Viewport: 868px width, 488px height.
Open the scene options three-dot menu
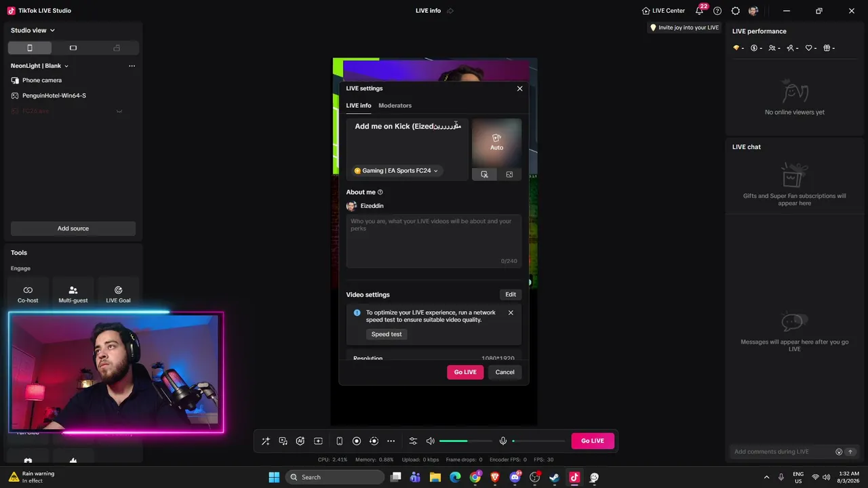click(x=132, y=66)
